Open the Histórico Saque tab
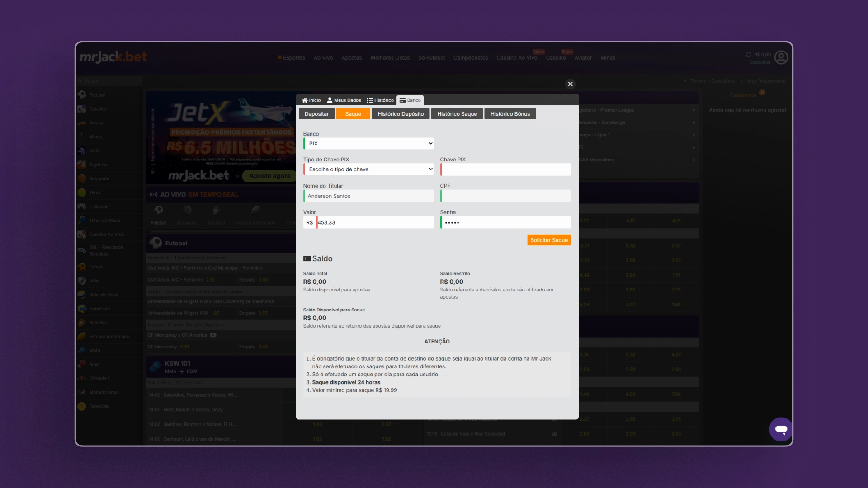Screen dimensions: 868x488 457,114
